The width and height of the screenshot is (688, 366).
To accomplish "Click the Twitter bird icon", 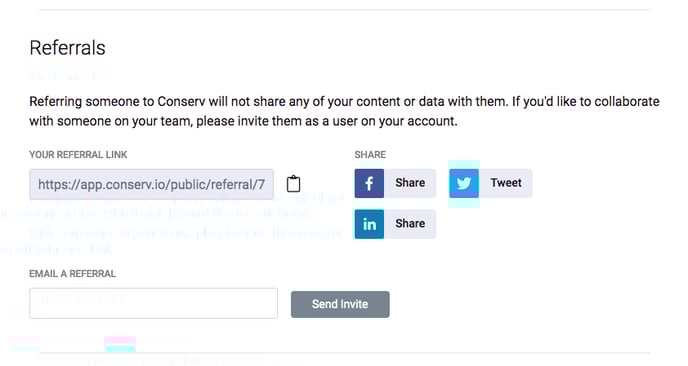I will pos(464,183).
